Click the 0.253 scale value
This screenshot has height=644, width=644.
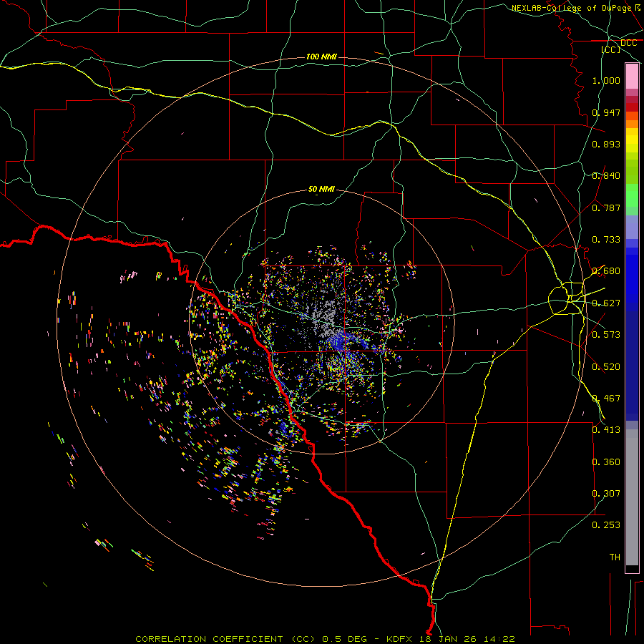pyautogui.click(x=606, y=525)
